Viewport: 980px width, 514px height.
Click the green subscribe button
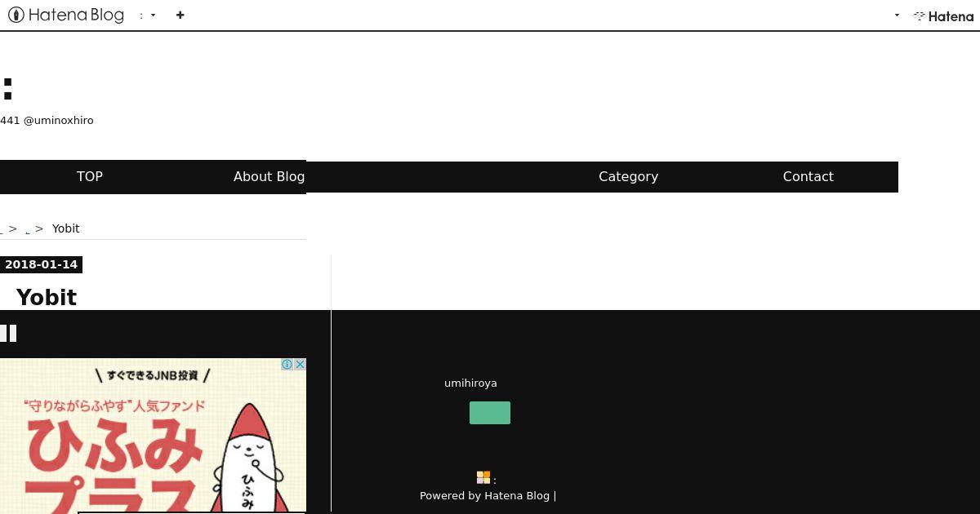[x=490, y=413]
